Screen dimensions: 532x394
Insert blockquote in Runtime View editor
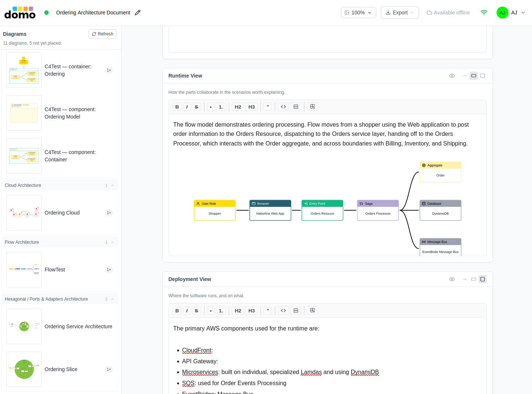[x=268, y=107]
